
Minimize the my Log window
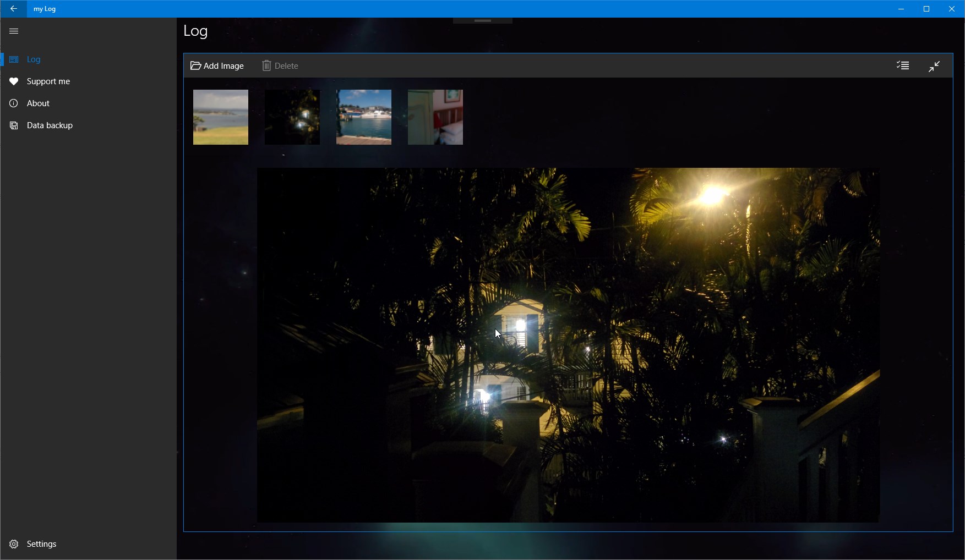901,9
